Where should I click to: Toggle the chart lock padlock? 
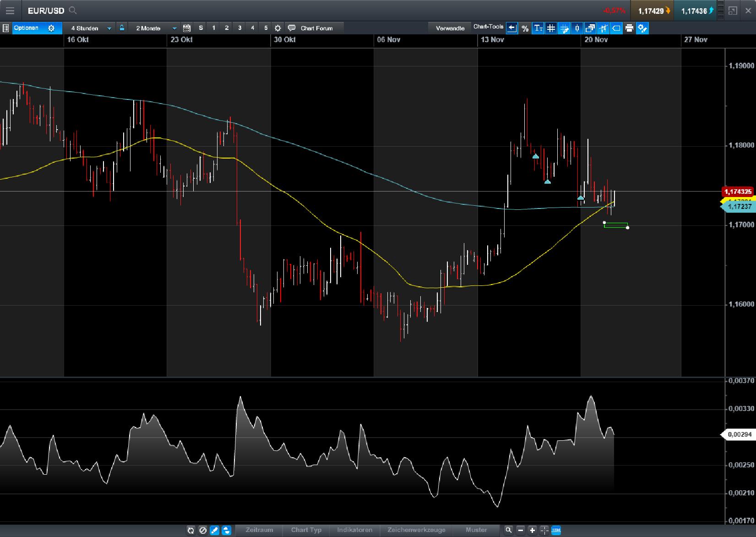click(x=121, y=28)
